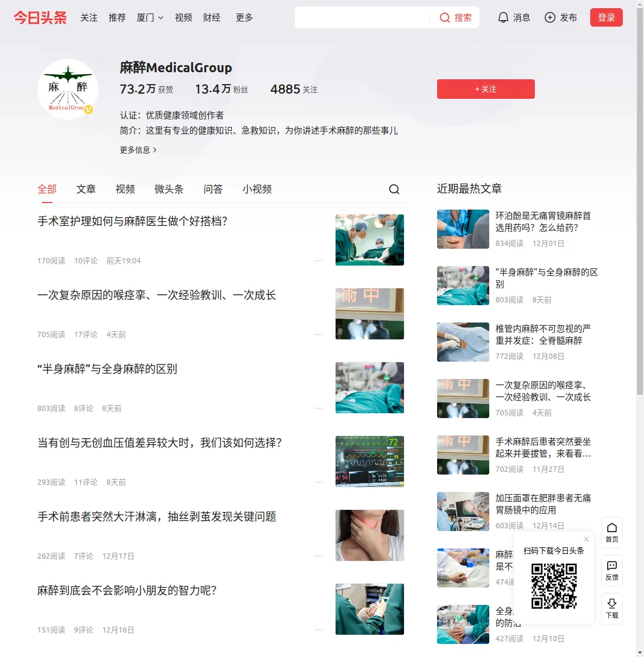644x657 pixels.
Task: Open more options for 262阅读 article
Action: coord(319,556)
